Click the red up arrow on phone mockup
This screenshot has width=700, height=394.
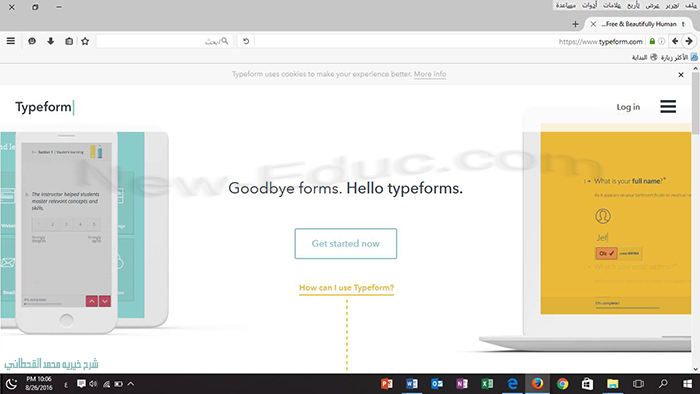point(92,301)
